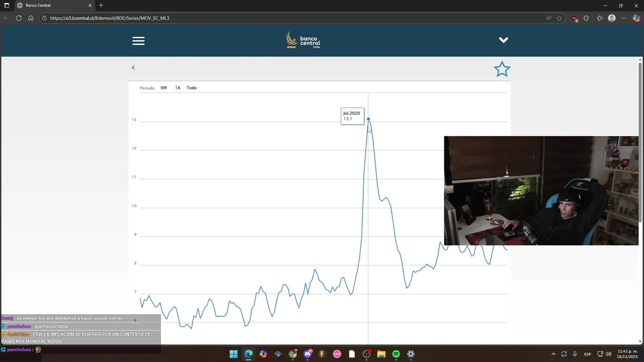
Task: Add this page to favorites in Edge
Action: click(x=559, y=18)
